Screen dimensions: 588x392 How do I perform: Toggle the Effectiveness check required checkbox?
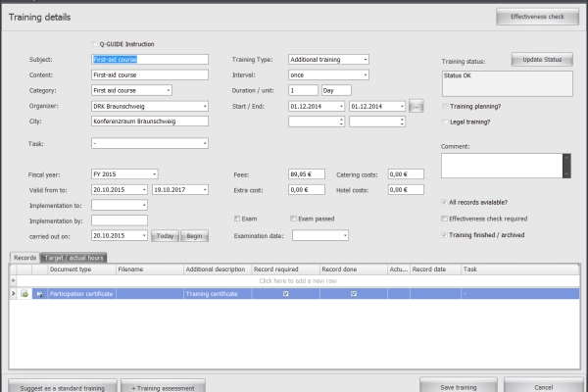445,219
